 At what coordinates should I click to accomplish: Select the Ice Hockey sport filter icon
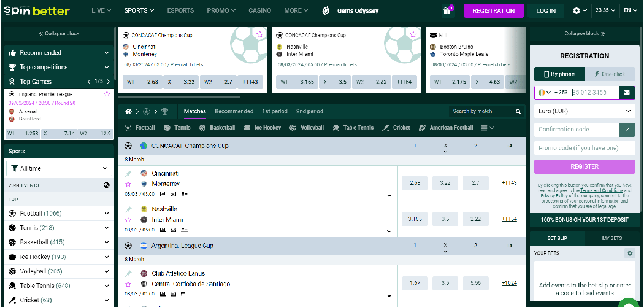pos(248,128)
